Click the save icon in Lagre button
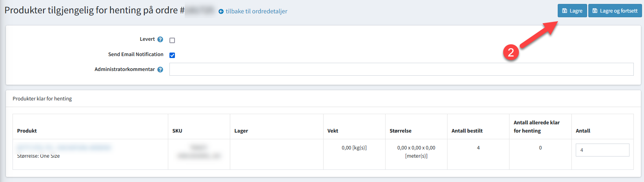This screenshot has width=644, height=182. coord(565,11)
